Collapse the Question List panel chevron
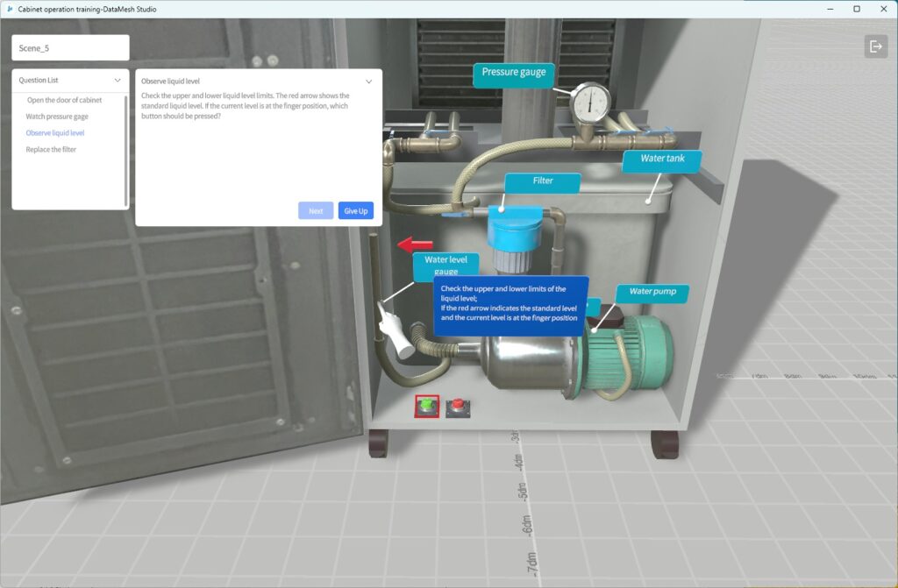This screenshot has height=588, width=898. [118, 81]
